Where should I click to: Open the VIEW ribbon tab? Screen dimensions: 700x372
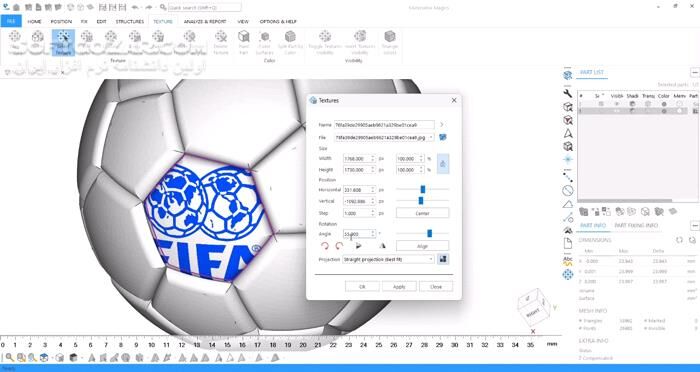pyautogui.click(x=243, y=21)
